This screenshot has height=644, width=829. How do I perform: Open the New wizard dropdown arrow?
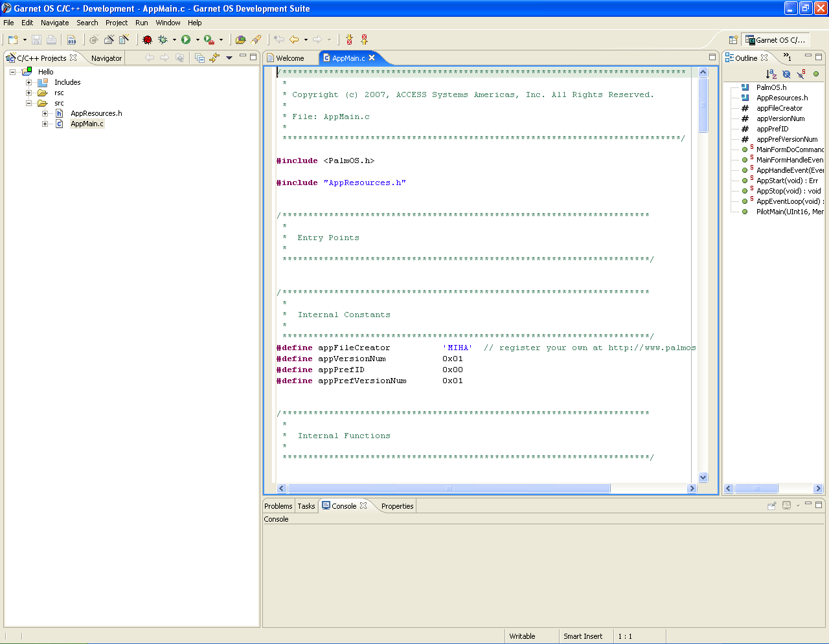25,39
